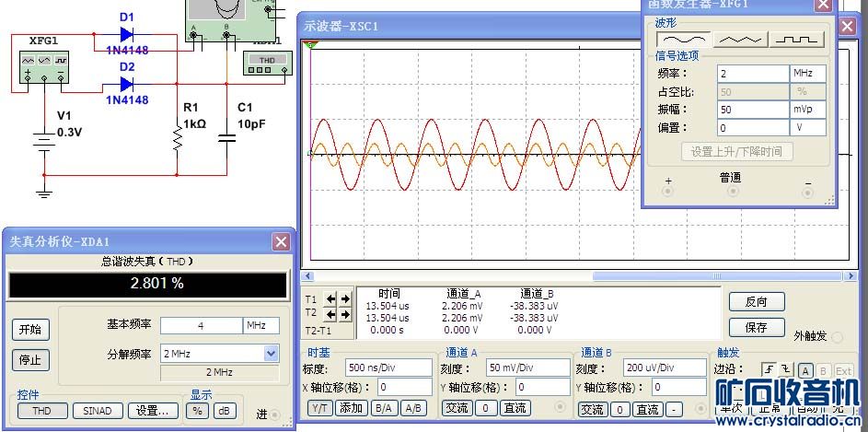The height and width of the screenshot is (432, 868).
Task: Choose sine waveform in function generator
Action: pos(684,40)
